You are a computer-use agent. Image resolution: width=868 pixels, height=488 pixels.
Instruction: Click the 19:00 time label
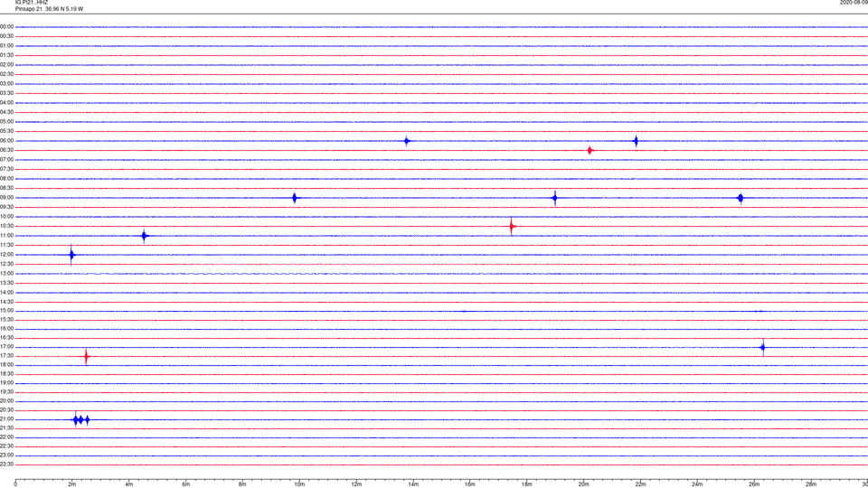pyautogui.click(x=6, y=383)
